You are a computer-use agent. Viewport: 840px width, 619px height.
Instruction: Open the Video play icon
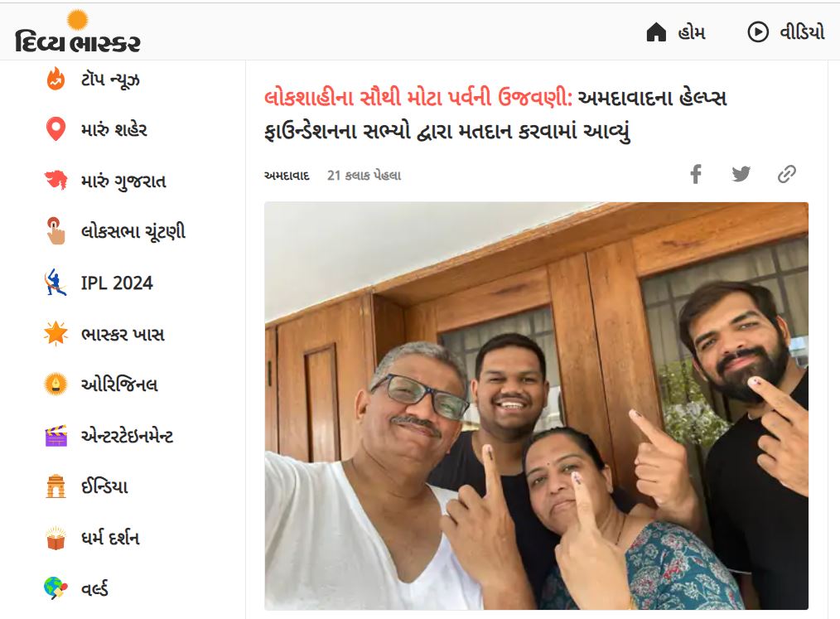(x=758, y=32)
